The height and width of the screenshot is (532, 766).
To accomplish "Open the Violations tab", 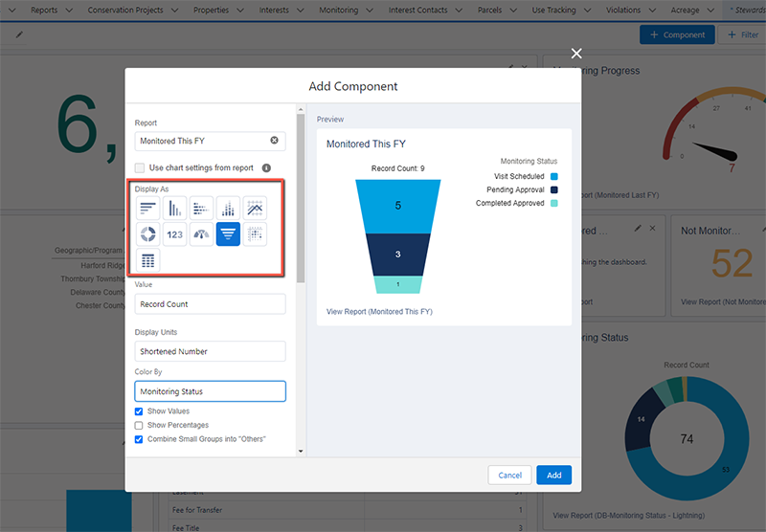I will click(x=623, y=11).
